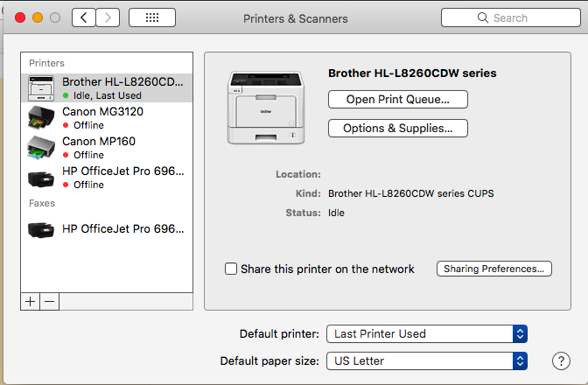Go back with the left arrow button
Screen dimensions: 588x385
(x=84, y=17)
